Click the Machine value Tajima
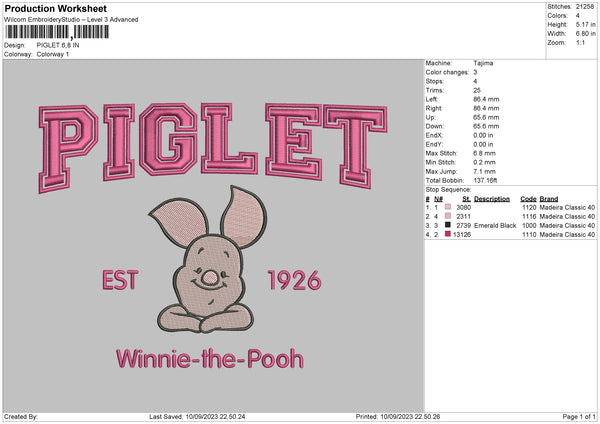The height and width of the screenshot is (424, 600). click(x=483, y=63)
